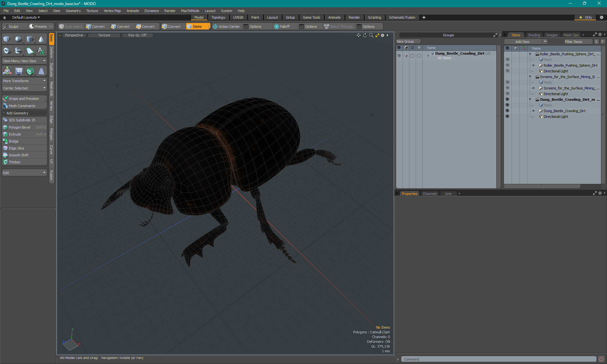Open More Transforms dropdown
The width and height of the screenshot is (607, 364).
tap(24, 81)
